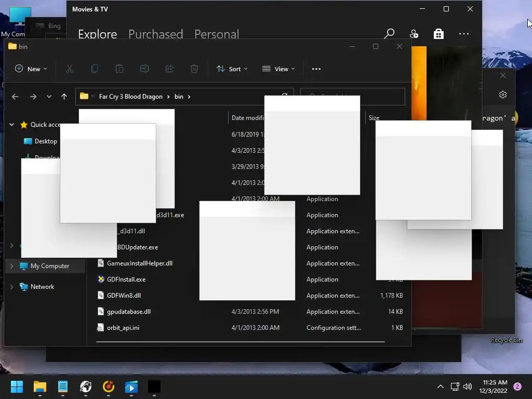Select the GDFWin8.dll file
532x399 pixels.
coord(124,296)
